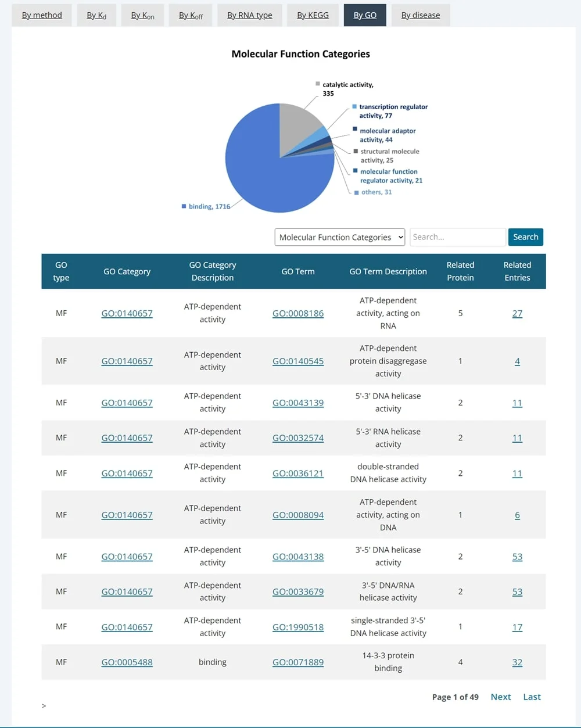
Task: Open GO term link GO:0043138
Action: click(298, 557)
